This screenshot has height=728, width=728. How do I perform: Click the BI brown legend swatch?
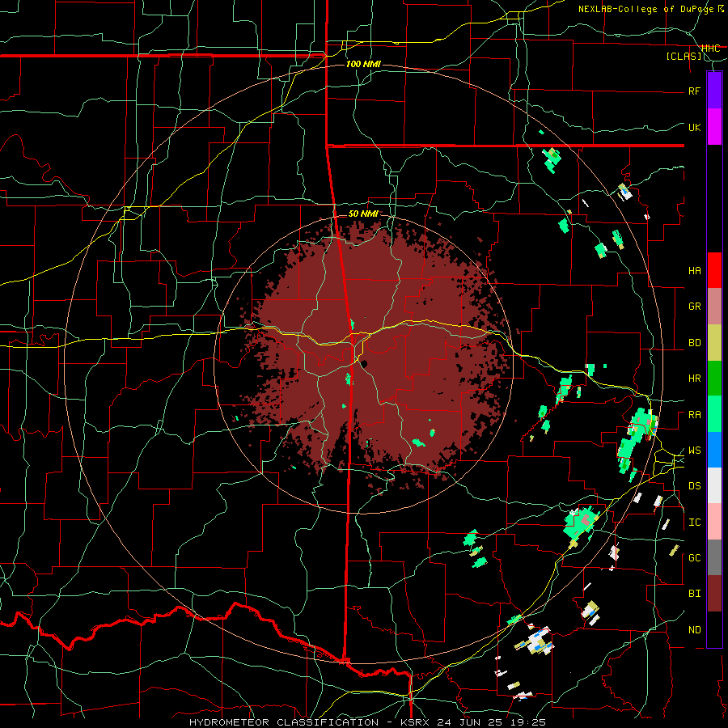(714, 594)
